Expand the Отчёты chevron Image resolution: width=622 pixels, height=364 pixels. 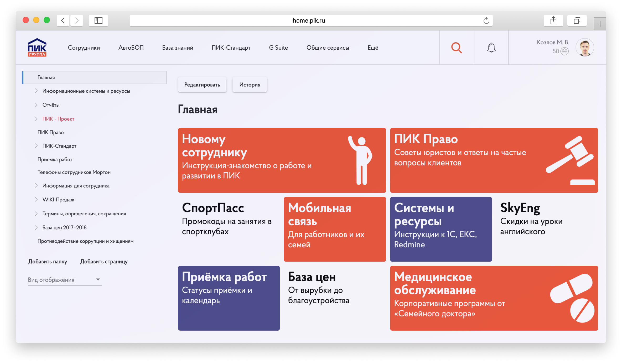36,105
